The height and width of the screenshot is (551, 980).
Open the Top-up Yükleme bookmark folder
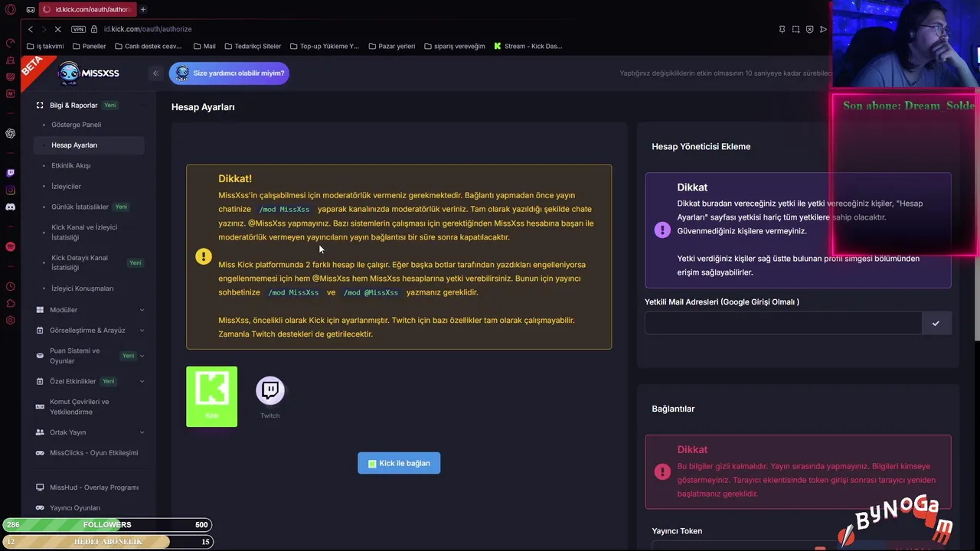324,46
